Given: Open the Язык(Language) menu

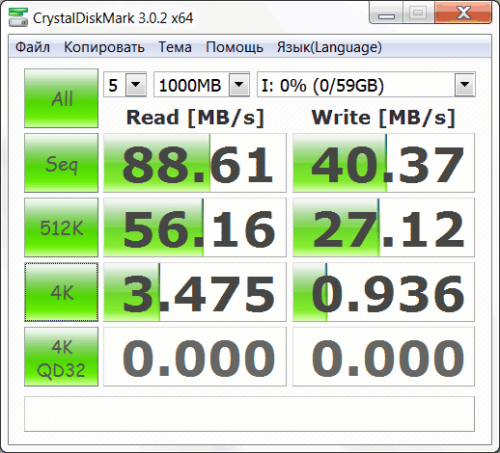Looking at the screenshot, I should click(329, 47).
